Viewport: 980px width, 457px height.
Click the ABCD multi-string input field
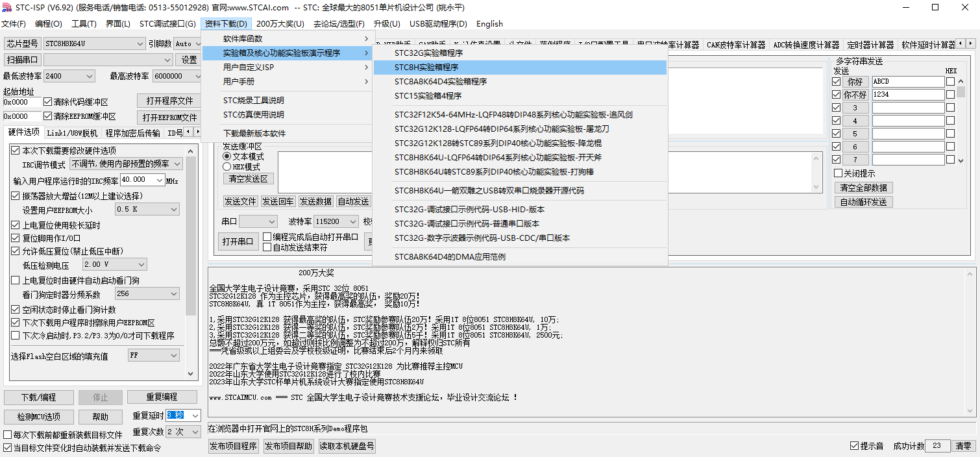(x=908, y=82)
